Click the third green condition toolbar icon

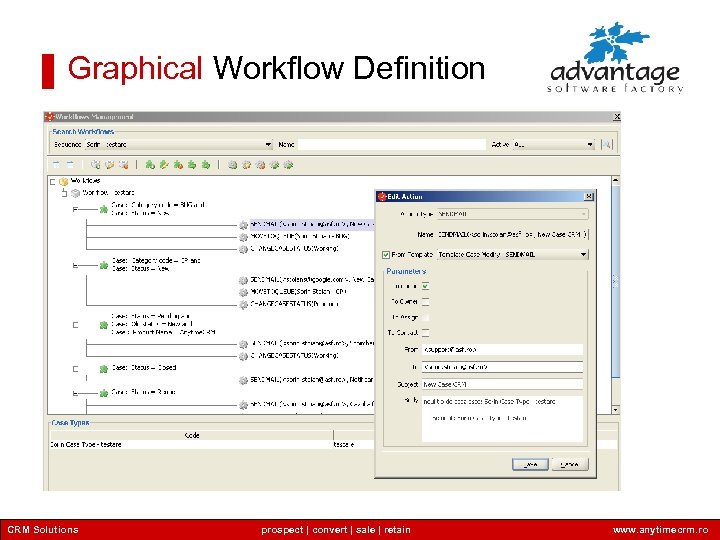178,164
